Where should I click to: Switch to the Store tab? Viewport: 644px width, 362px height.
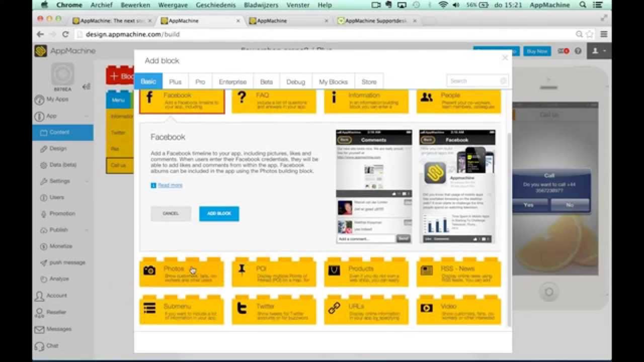pyautogui.click(x=369, y=81)
